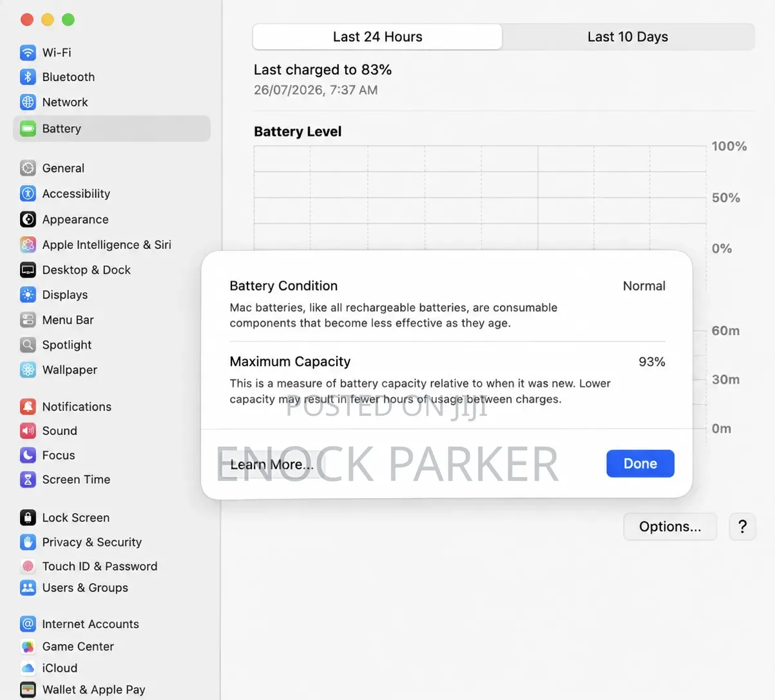Click the Screen Time hourglass icon
Image resolution: width=775 pixels, height=700 pixels.
(28, 480)
